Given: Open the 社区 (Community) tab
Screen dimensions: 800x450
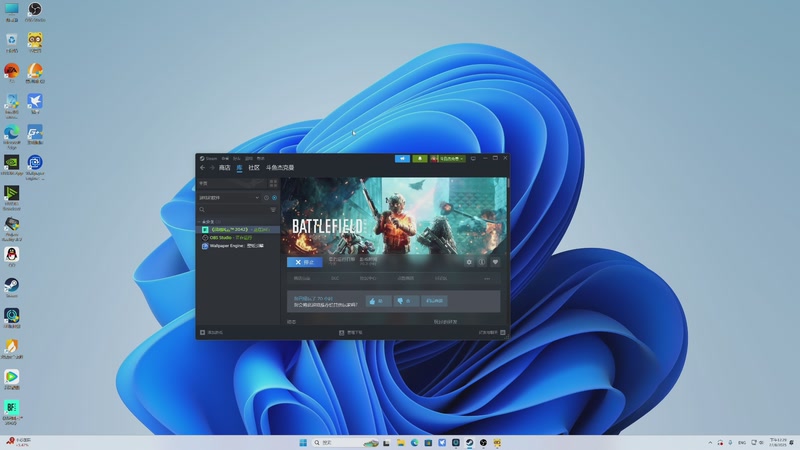Looking at the screenshot, I should click(254, 168).
